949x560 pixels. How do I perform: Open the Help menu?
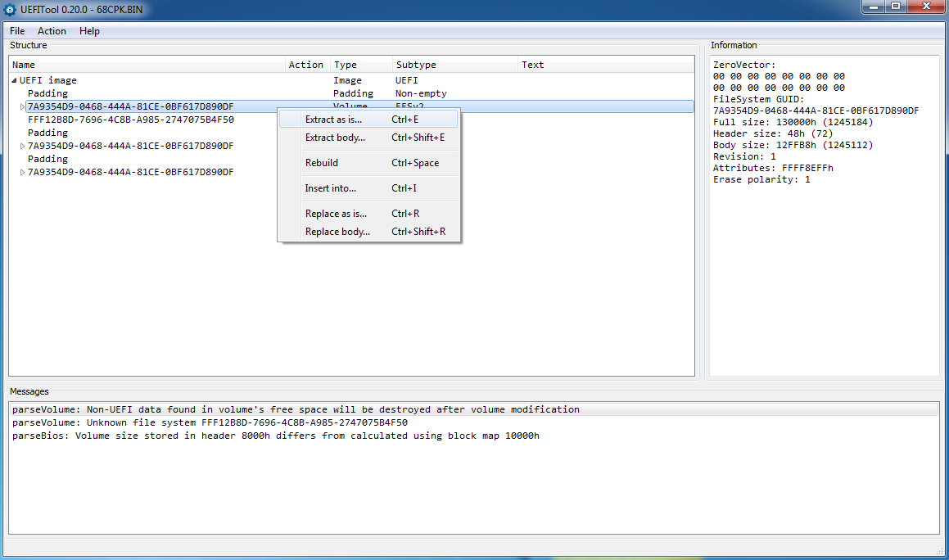[x=89, y=31]
